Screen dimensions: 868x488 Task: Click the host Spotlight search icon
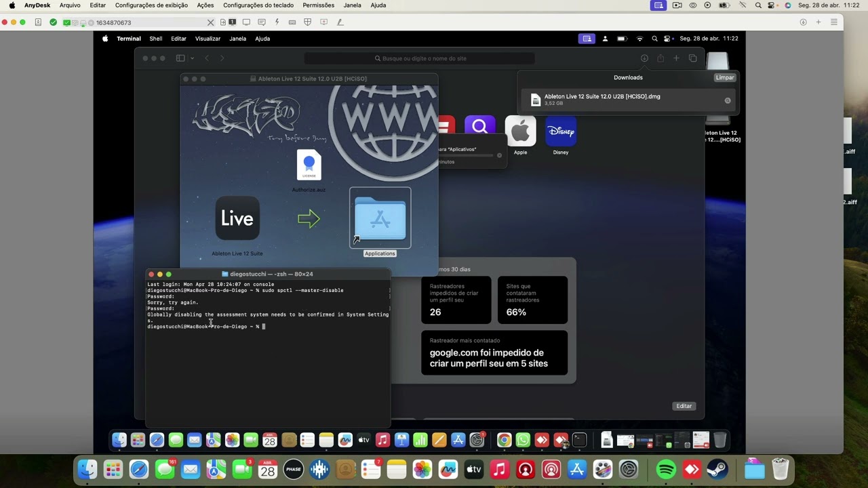pyautogui.click(x=758, y=5)
